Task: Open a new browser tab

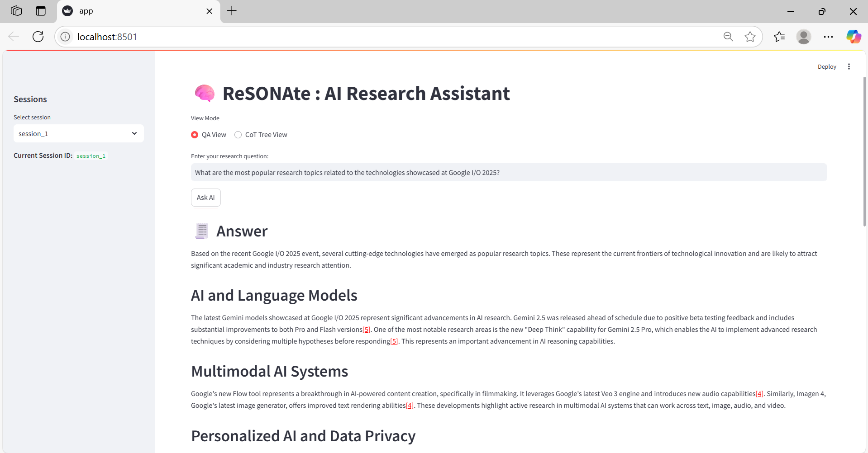Action: pyautogui.click(x=232, y=11)
